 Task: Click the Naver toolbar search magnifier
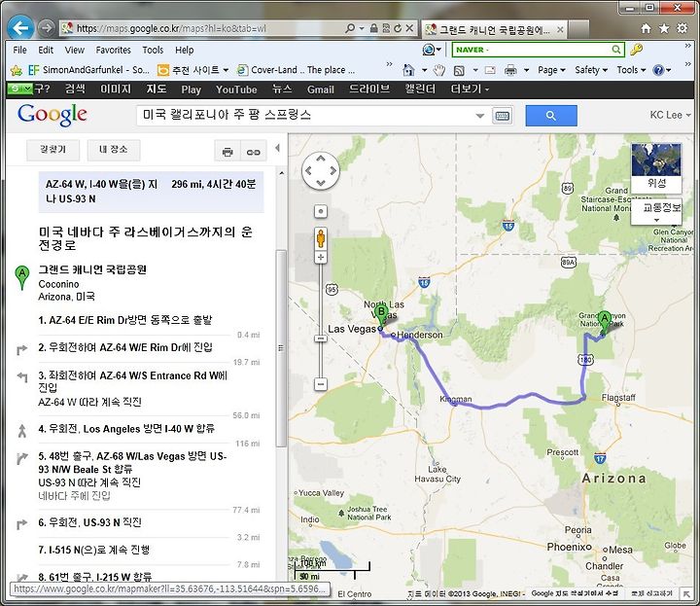(615, 50)
